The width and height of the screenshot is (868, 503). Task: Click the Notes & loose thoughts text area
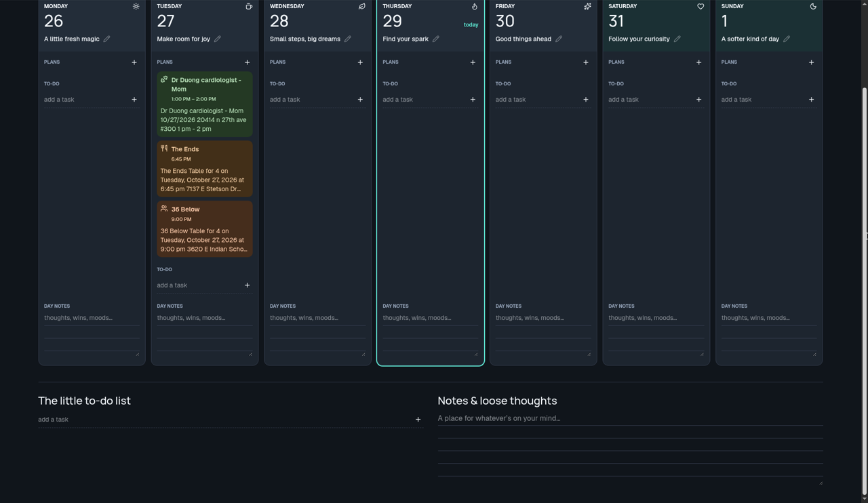(631, 449)
